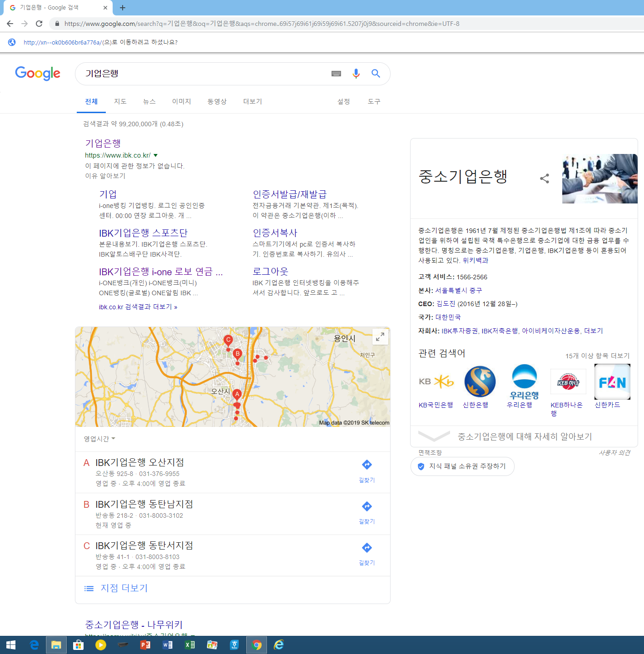Open 인증서복사 sitelink
This screenshot has height=654, width=644.
pyautogui.click(x=275, y=233)
